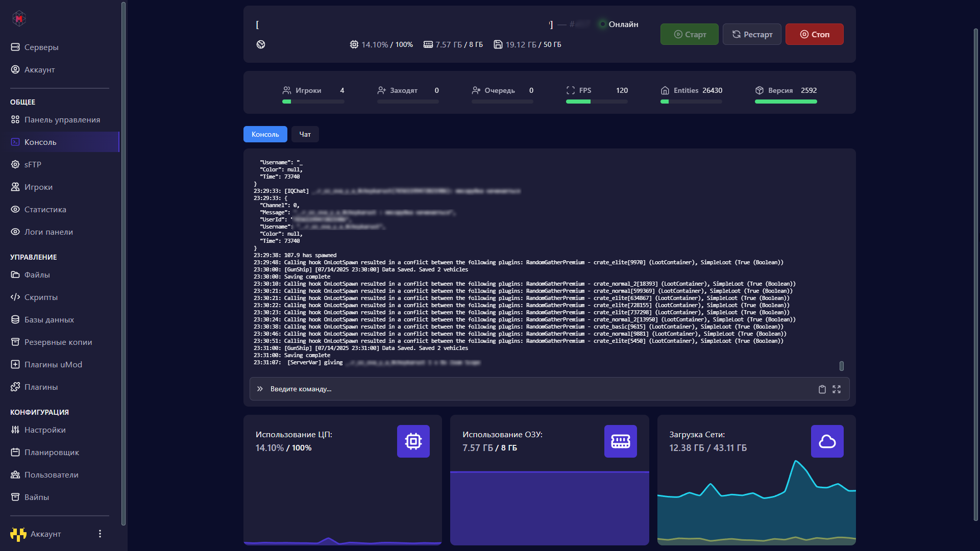Click the network load cloud icon

click(827, 441)
